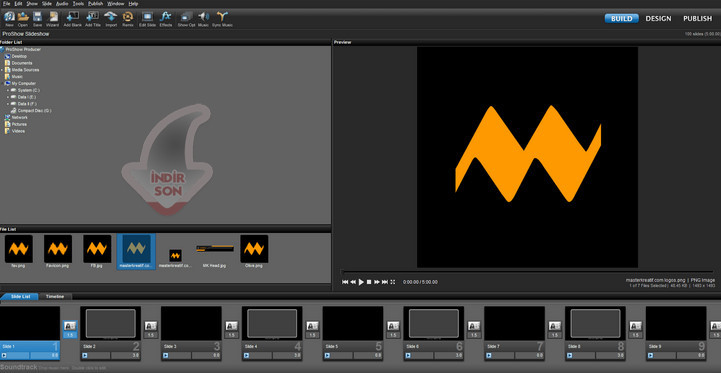The width and height of the screenshot is (721, 373).
Task: Open the Edit menu
Action: coord(18,3)
